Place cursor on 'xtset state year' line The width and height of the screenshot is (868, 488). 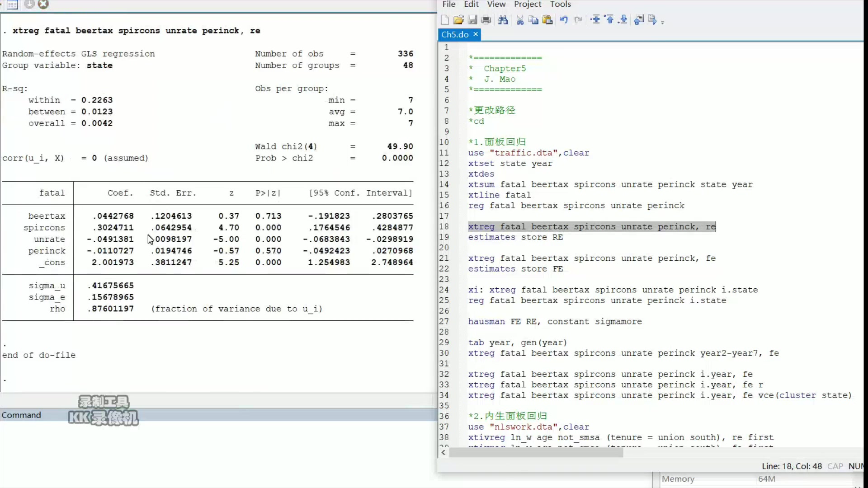click(510, 163)
